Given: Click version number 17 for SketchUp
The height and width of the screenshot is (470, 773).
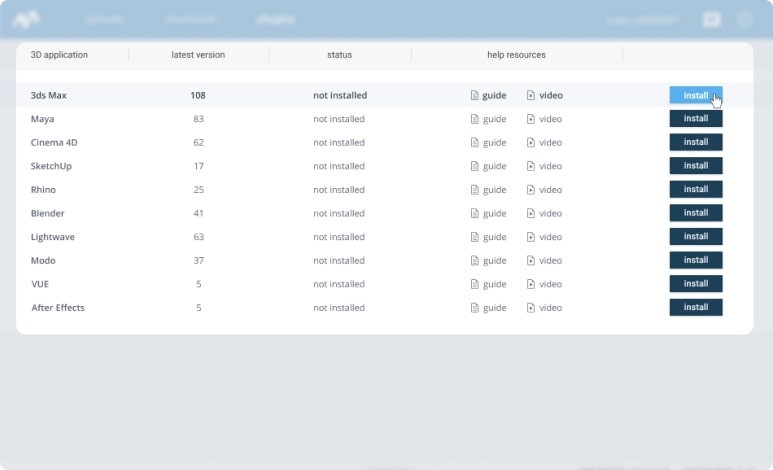Looking at the screenshot, I should 199,166.
